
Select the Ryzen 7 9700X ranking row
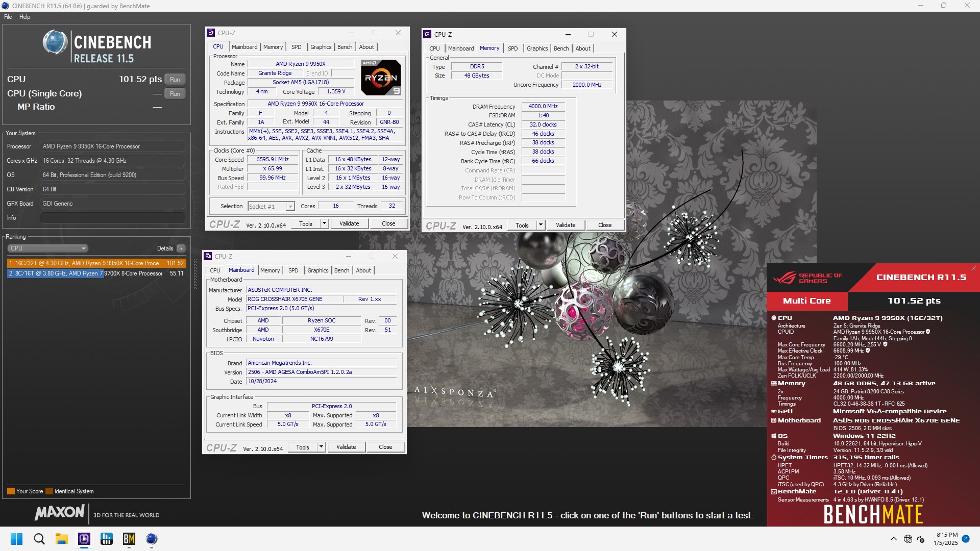coord(96,273)
